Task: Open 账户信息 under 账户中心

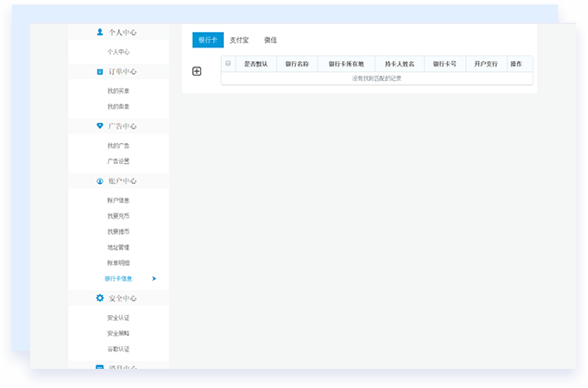Action: click(x=118, y=200)
